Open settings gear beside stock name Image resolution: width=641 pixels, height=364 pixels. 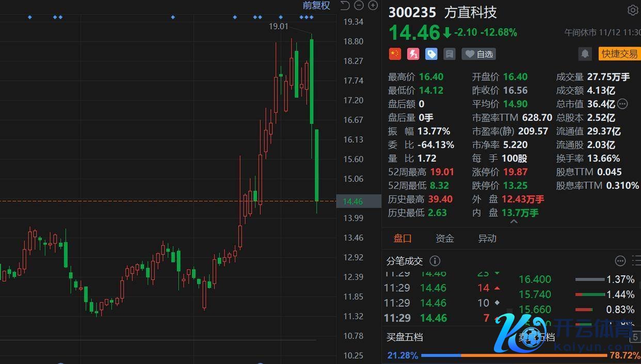tap(632, 10)
